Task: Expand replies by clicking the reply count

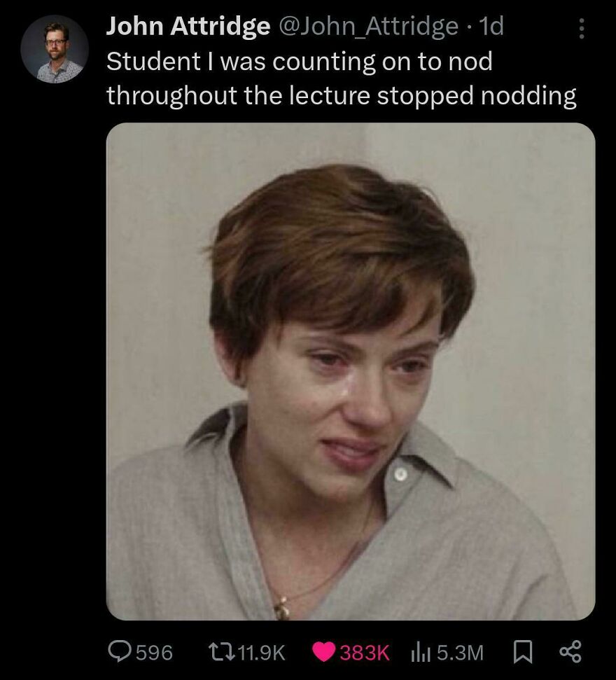Action: click(x=155, y=651)
